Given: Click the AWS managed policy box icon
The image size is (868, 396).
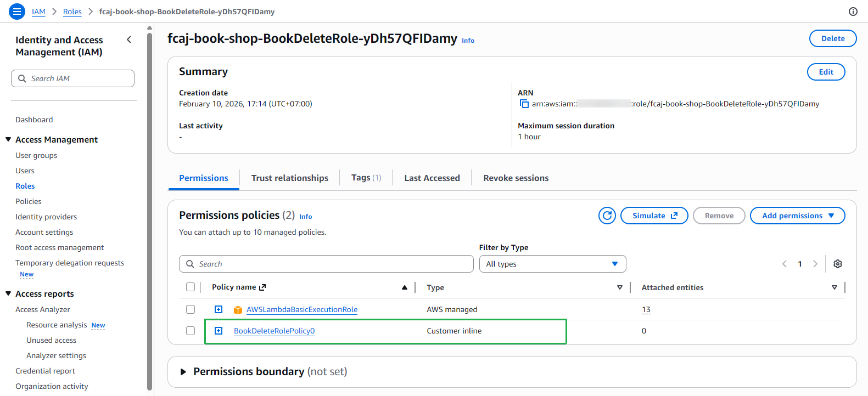Looking at the screenshot, I should tap(238, 310).
